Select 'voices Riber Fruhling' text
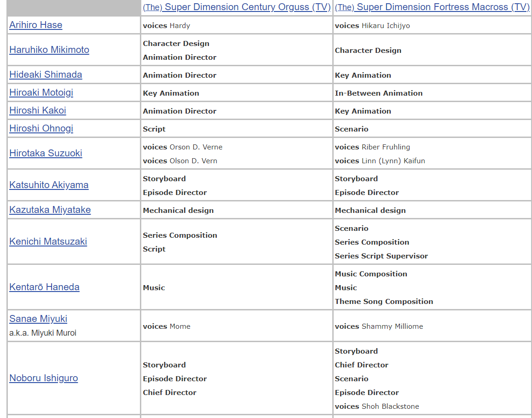This screenshot has width=532, height=418. [372, 147]
